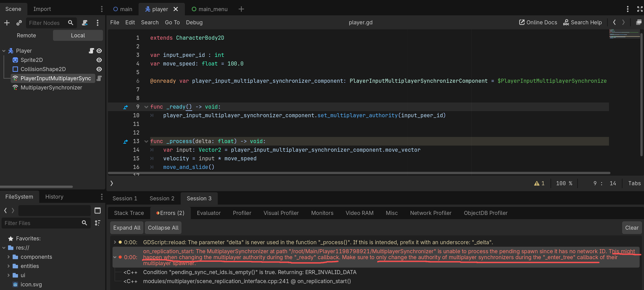Expand the components folder
644x290 pixels.
point(8,257)
